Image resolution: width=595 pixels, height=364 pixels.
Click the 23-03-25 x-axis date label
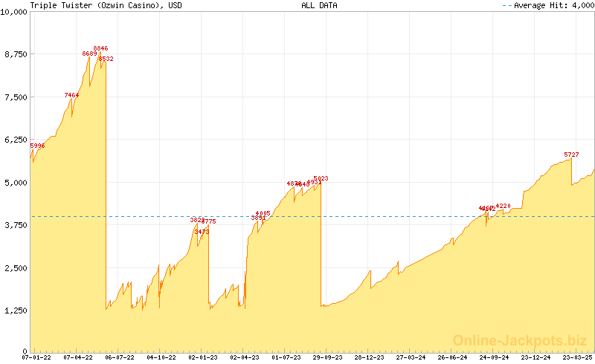pos(576,357)
